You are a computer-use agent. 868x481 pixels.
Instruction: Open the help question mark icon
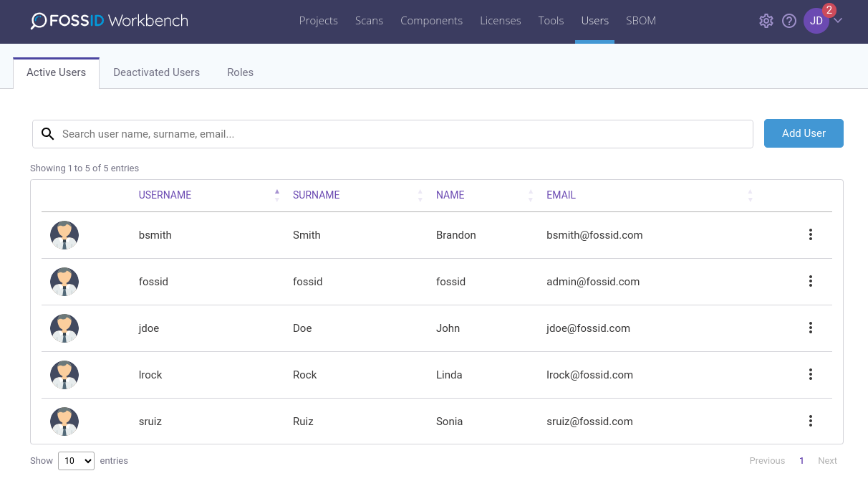point(789,21)
